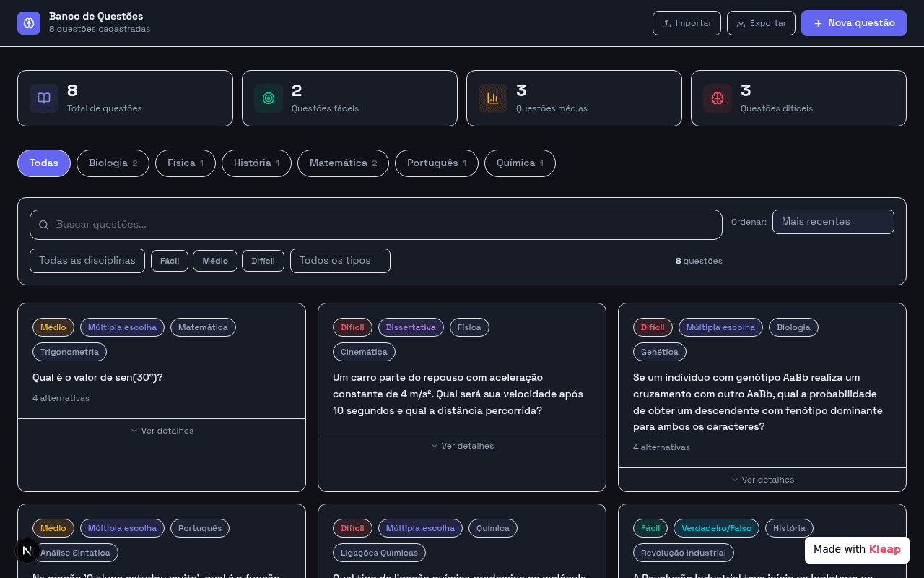924x578 pixels.
Task: Click the Dissertativa type badge
Action: click(411, 327)
